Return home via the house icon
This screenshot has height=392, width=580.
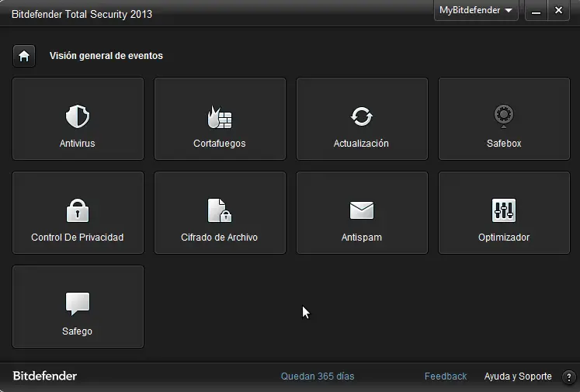[x=24, y=56]
